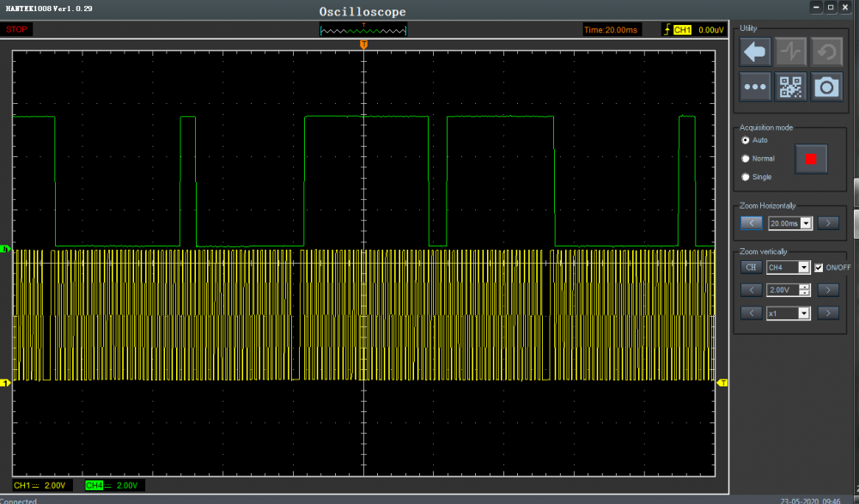Click the waveform pulse utility icon

click(x=791, y=52)
